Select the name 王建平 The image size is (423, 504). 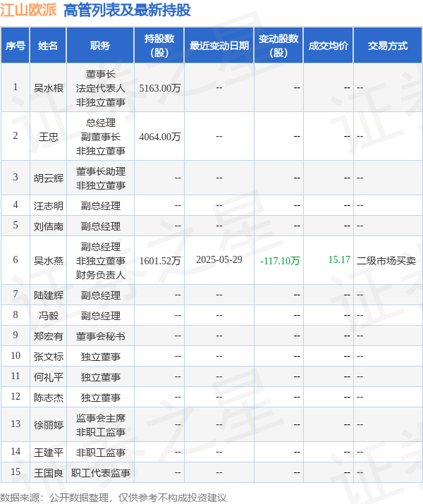[49, 453]
